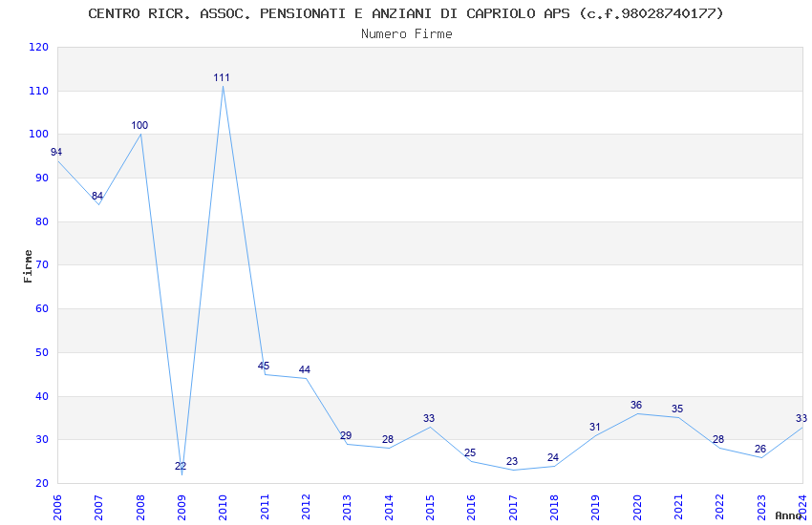Select the data point labeled 45
This screenshot has height=525, width=812.
tap(264, 366)
